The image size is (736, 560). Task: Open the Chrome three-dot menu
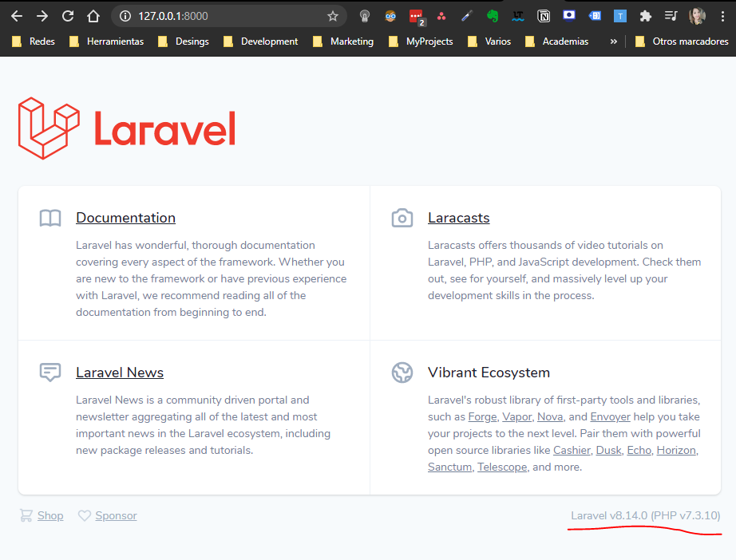click(x=722, y=17)
